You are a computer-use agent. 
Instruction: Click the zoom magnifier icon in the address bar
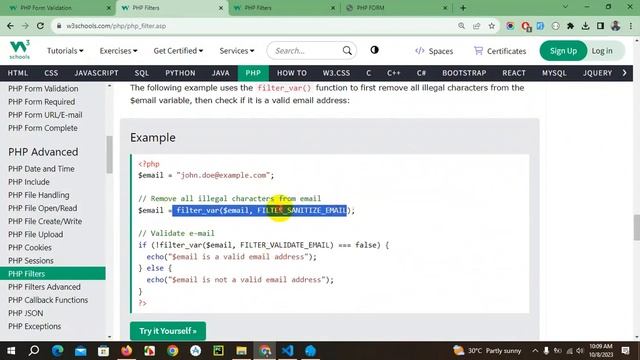point(461,26)
